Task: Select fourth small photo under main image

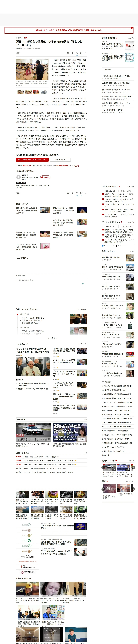Action: click(x=44, y=92)
